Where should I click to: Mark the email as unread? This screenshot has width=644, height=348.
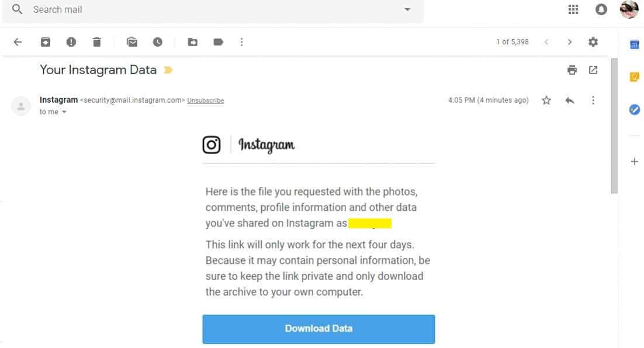132,42
